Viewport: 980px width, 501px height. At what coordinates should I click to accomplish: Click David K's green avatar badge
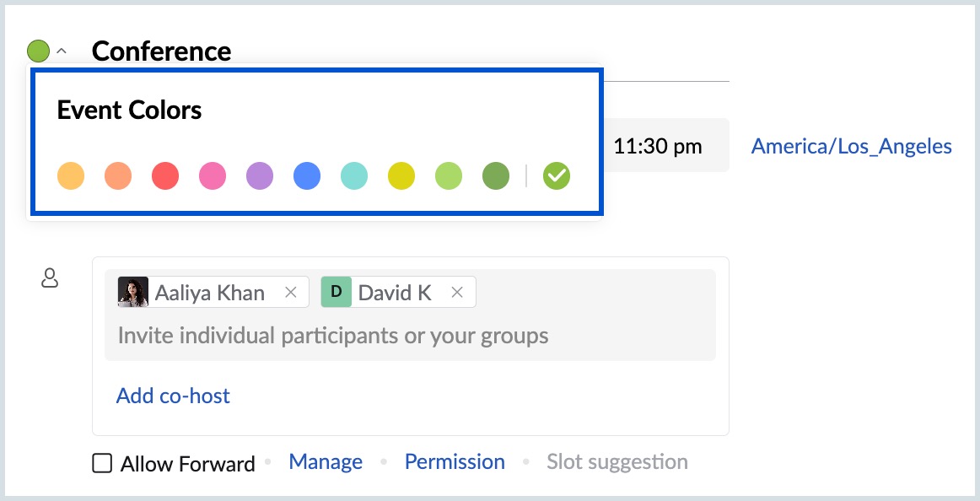[x=337, y=293]
